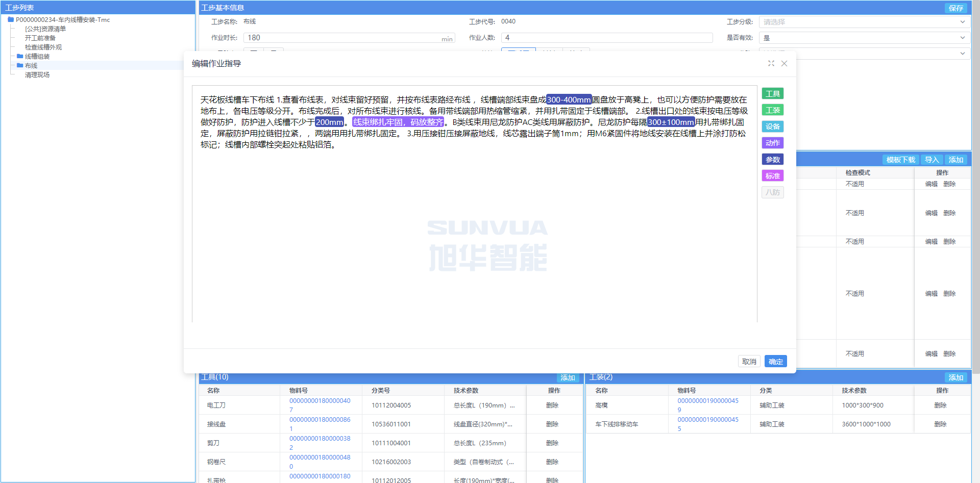This screenshot has width=980, height=483.
Task: Select the 设备 icon in the sidebar
Action: (x=772, y=126)
